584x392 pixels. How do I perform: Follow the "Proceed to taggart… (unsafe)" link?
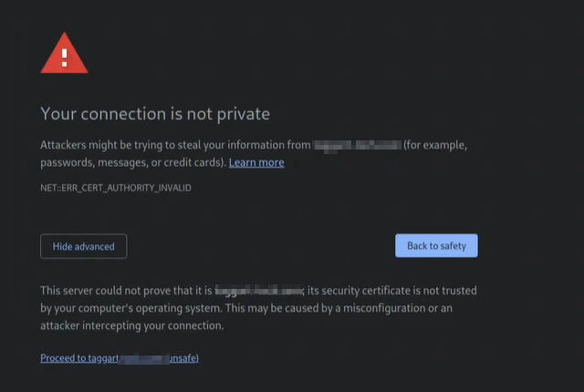[x=119, y=358]
